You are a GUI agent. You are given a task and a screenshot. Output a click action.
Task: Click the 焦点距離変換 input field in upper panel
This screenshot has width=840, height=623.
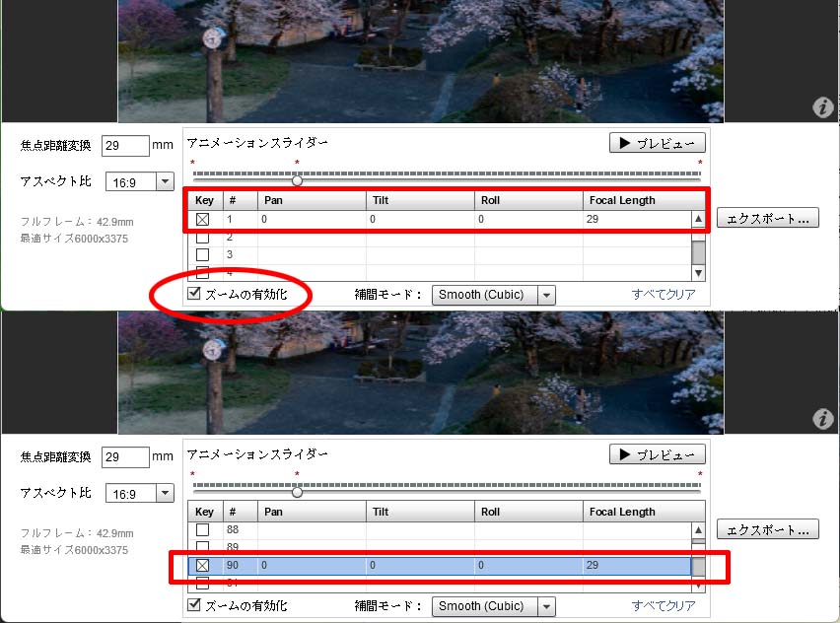[125, 146]
